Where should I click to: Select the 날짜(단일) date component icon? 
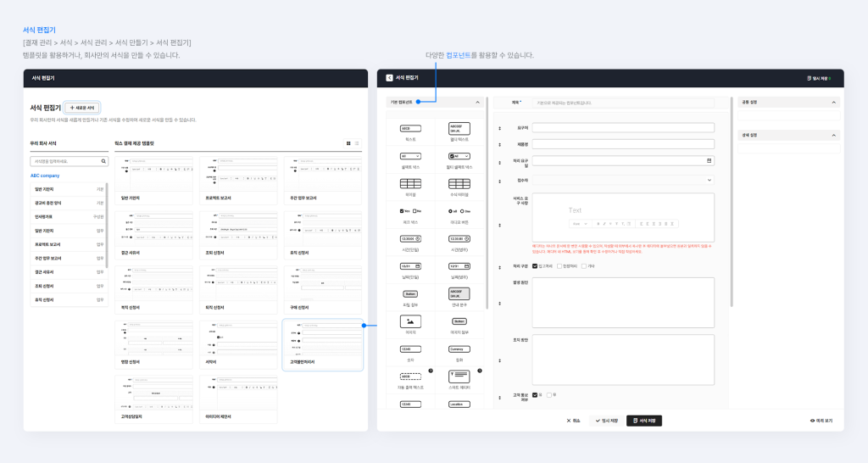click(x=411, y=266)
